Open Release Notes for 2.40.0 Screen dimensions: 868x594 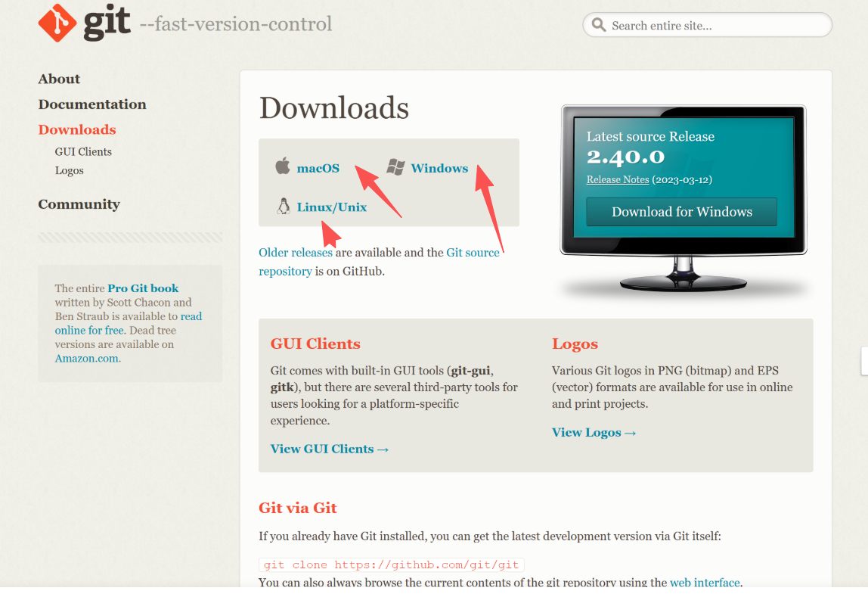tap(618, 179)
